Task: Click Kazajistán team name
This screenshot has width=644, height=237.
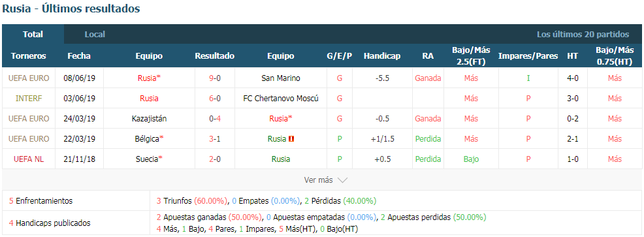Action: [x=149, y=119]
